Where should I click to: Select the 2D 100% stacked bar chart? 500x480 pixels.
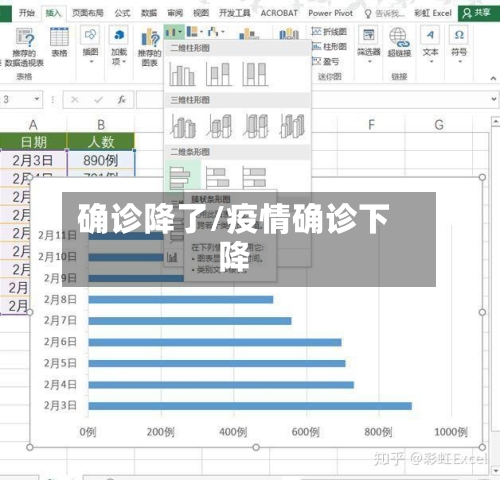254,177
